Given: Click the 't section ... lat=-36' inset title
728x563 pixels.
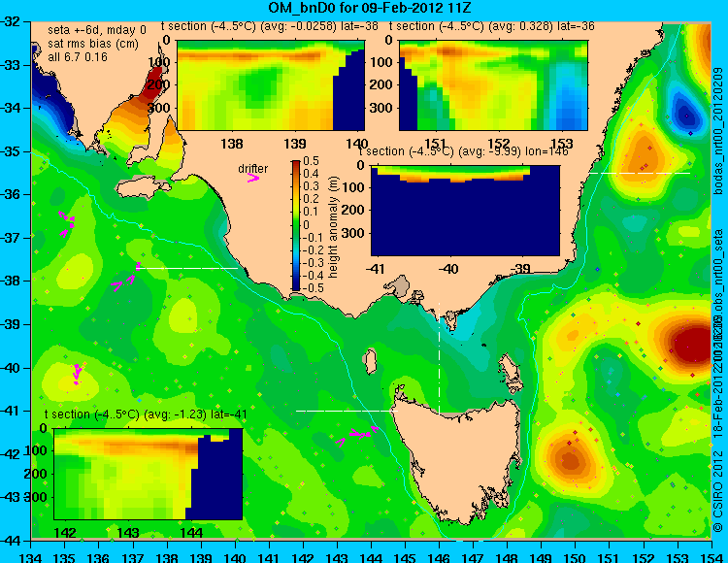Looking at the screenshot, I should (x=492, y=26).
